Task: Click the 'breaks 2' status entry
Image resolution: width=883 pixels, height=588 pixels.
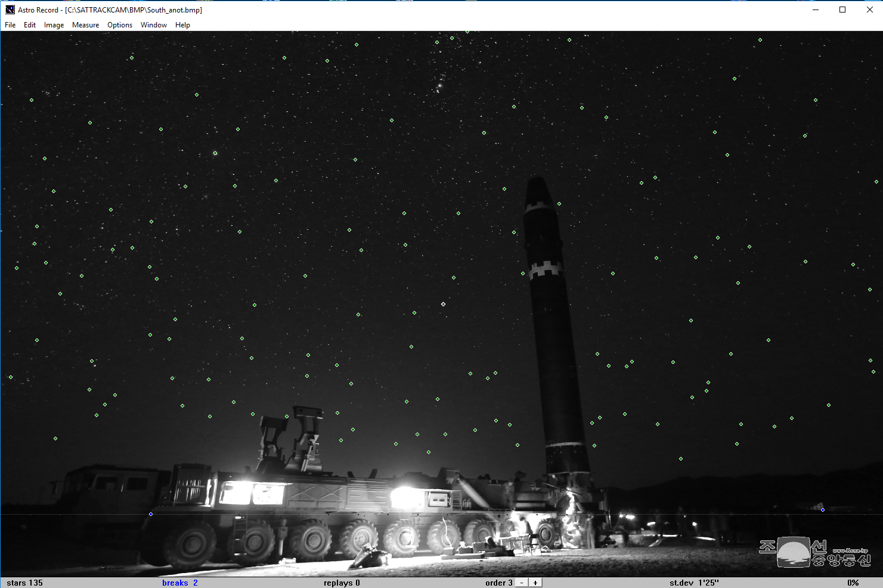Action: tap(180, 583)
